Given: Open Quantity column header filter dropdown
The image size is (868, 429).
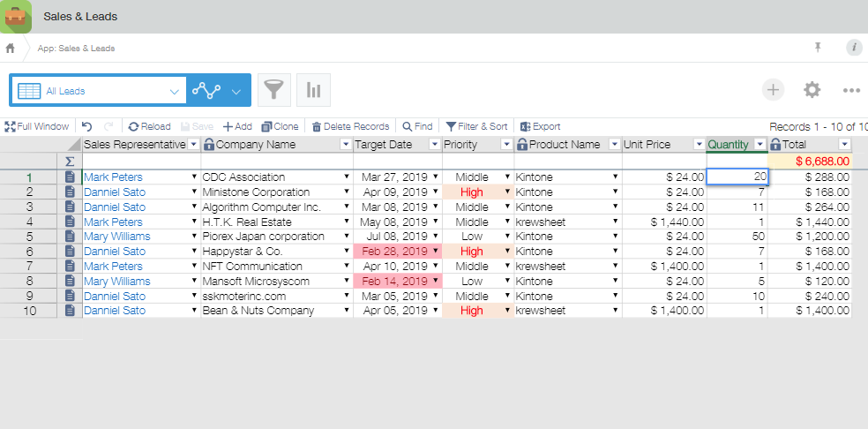Looking at the screenshot, I should (x=758, y=145).
